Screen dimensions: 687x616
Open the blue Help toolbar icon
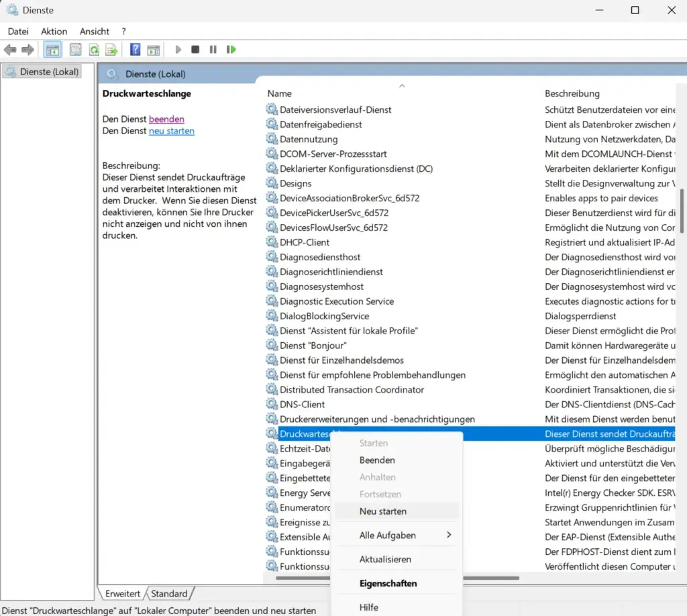point(136,50)
